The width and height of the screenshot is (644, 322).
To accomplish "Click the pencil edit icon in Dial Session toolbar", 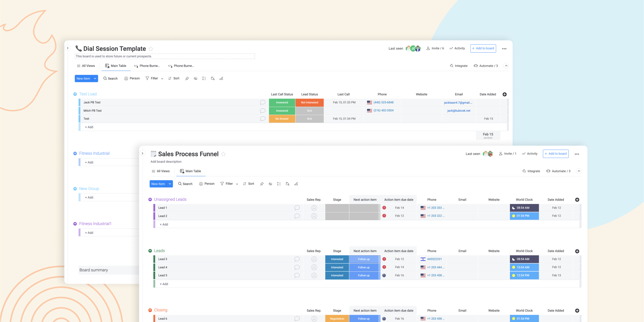I will (x=221, y=78).
